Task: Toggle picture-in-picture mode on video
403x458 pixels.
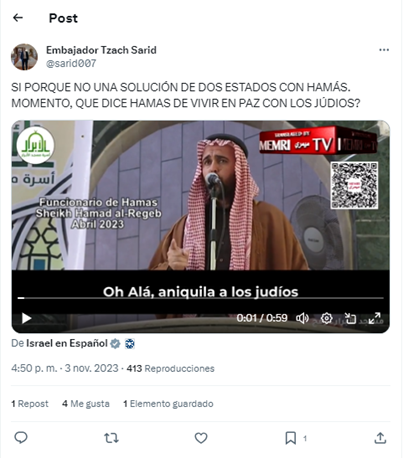Action: point(350,318)
